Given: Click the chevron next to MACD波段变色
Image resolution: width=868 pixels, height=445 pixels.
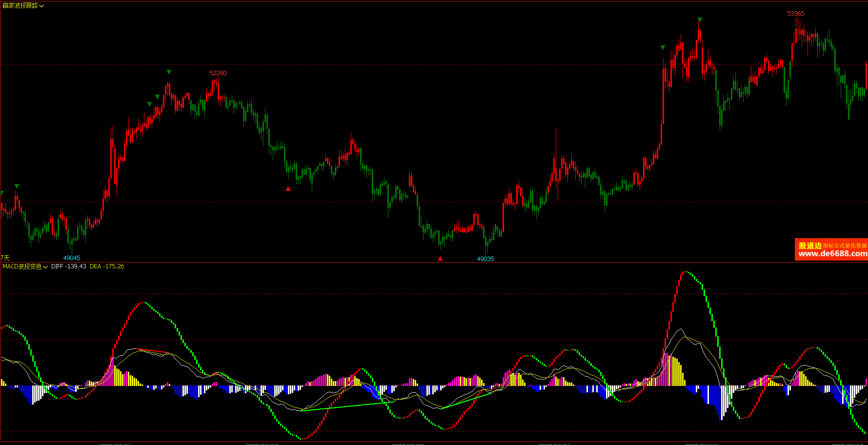Looking at the screenshot, I should pos(45,267).
